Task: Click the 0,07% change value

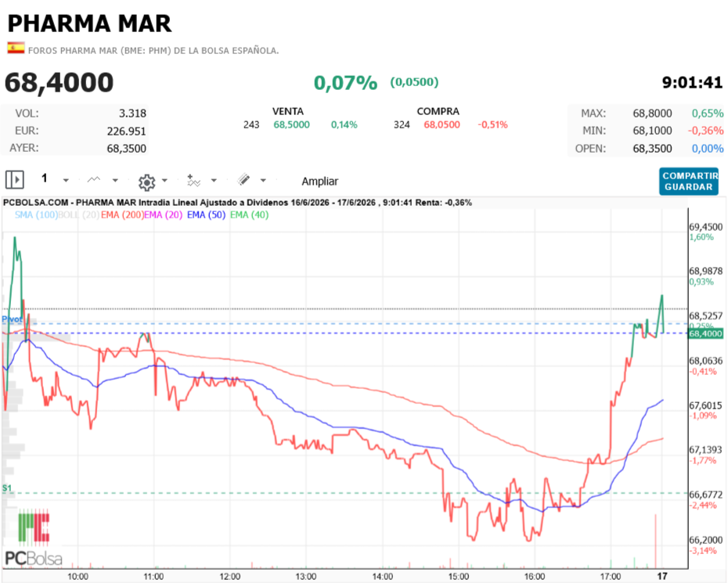Action: point(345,83)
